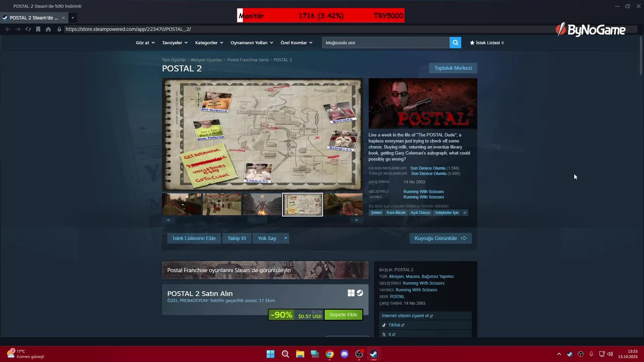Click the Kuyruğu Görüntüle button
Viewport: 644px width, 362px height.
[x=440, y=238]
